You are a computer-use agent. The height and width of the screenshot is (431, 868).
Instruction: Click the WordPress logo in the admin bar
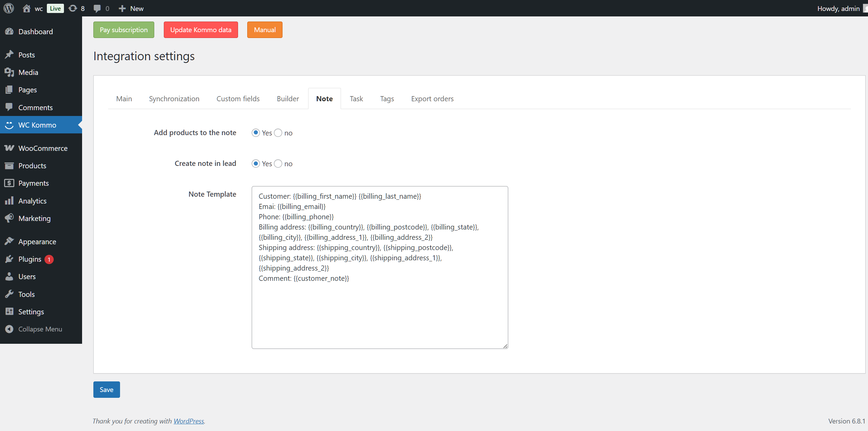pos(8,8)
